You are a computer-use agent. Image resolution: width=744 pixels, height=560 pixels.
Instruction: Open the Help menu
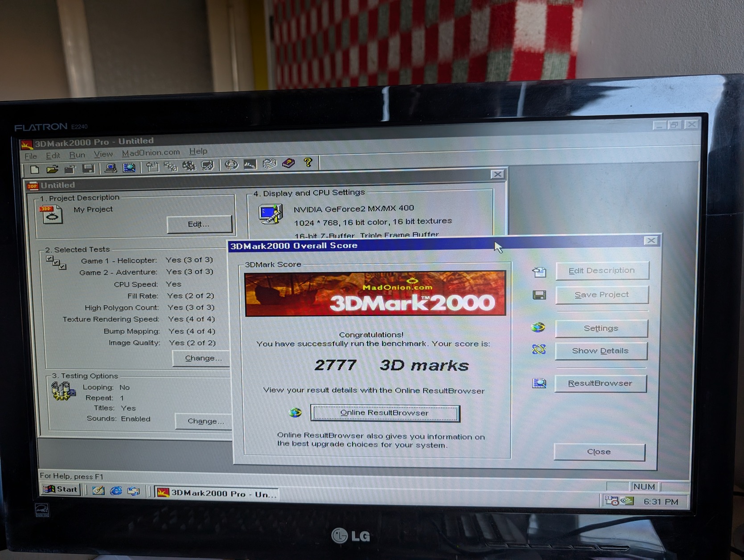tap(198, 151)
